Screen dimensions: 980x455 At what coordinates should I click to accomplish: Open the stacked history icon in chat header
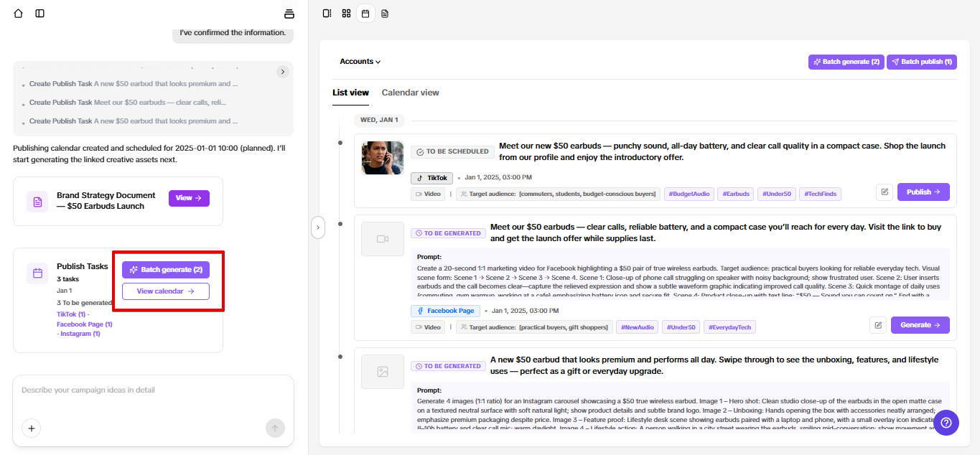[x=289, y=14]
